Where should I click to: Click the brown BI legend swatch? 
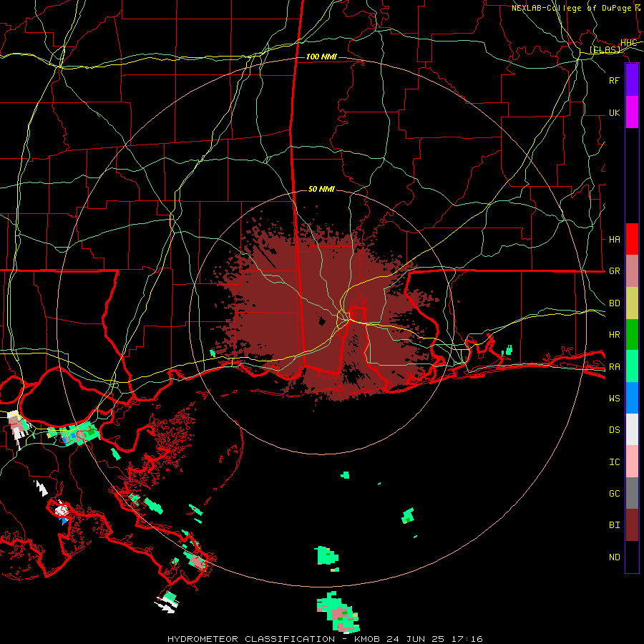[x=632, y=525]
